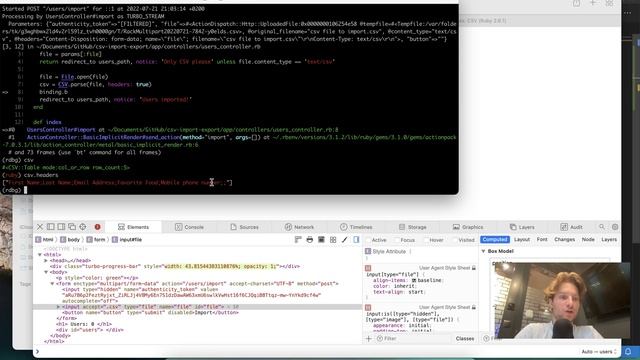Expand the input accept=.csv node
Screen dimensions: 640x360
(58, 307)
